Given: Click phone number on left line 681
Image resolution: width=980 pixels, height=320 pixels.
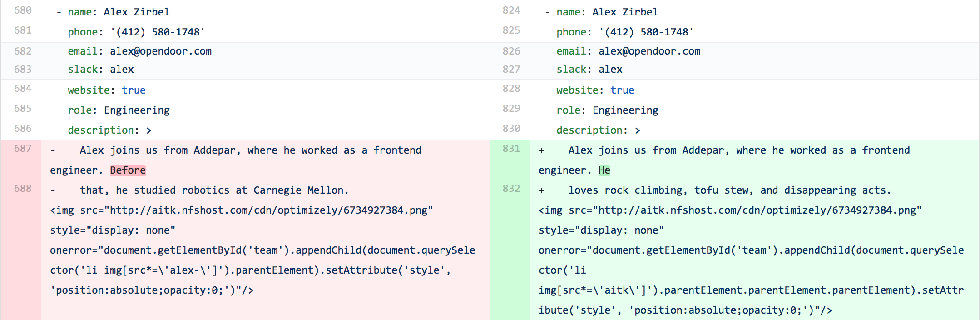Looking at the screenshot, I should [158, 32].
